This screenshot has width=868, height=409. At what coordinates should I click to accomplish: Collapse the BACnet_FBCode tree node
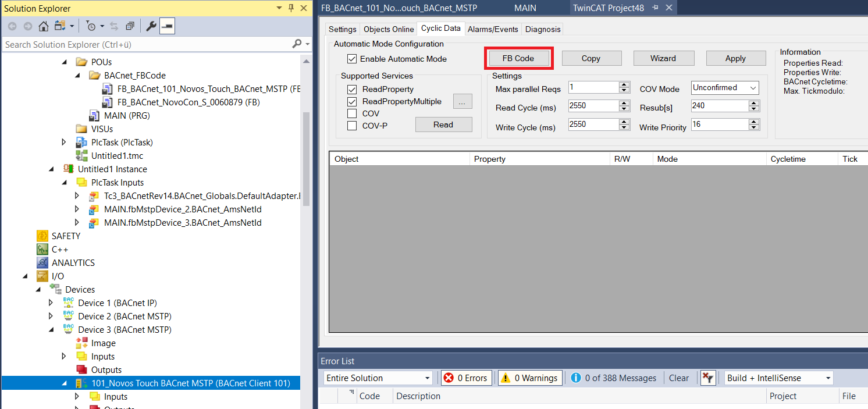tap(77, 75)
